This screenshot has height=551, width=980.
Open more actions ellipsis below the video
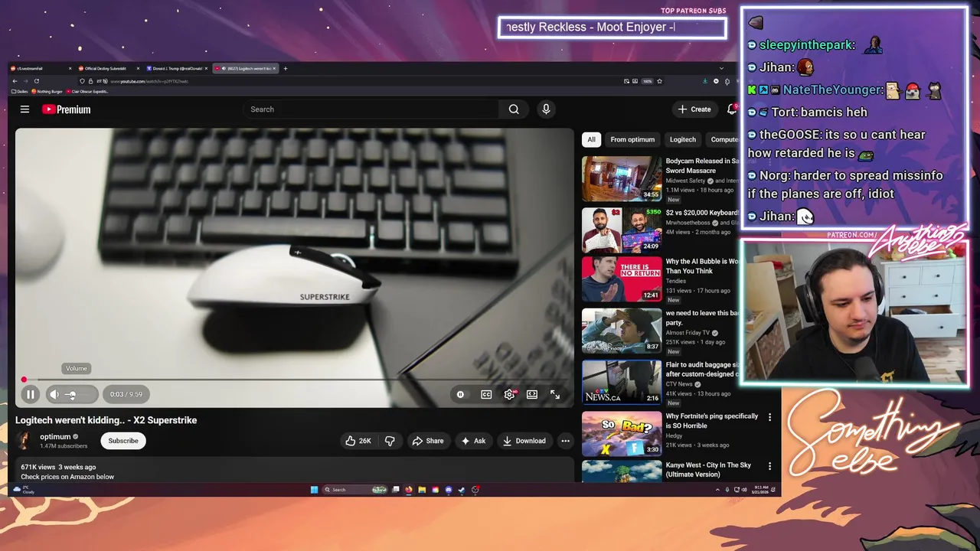(565, 441)
